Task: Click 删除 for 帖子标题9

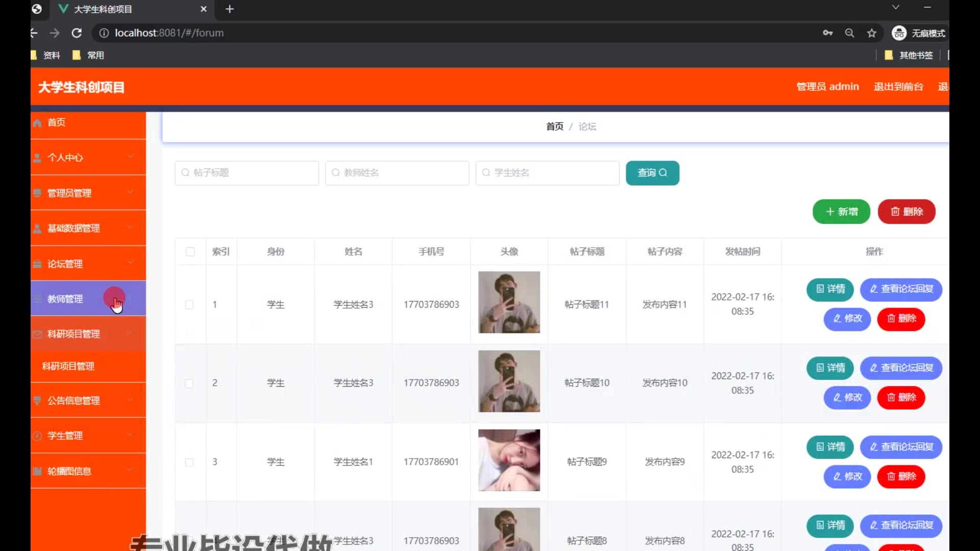Action: [x=901, y=477]
